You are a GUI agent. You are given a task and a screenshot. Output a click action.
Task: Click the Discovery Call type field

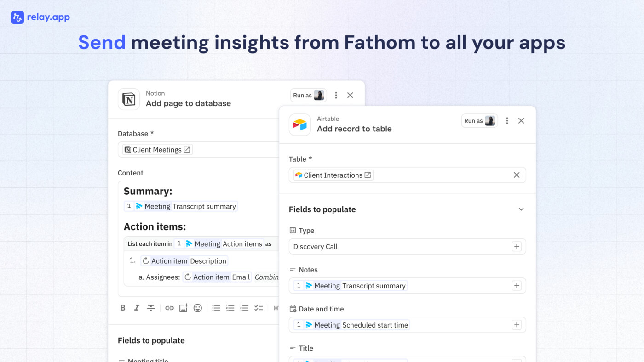coord(407,247)
